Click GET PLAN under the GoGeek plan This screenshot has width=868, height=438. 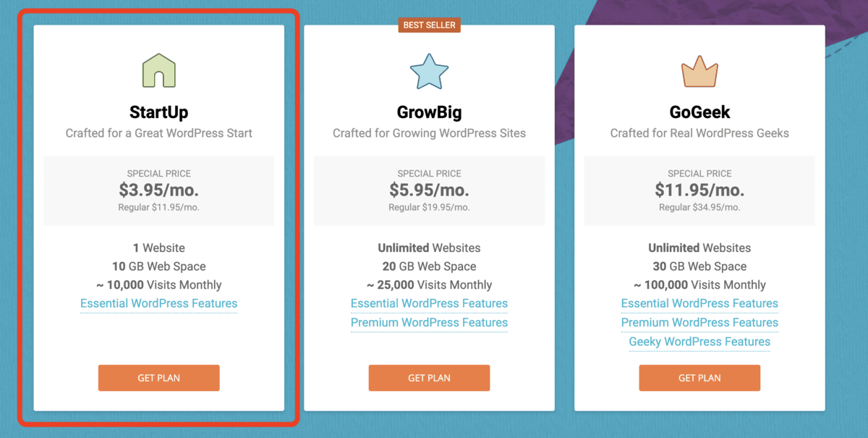[699, 377]
